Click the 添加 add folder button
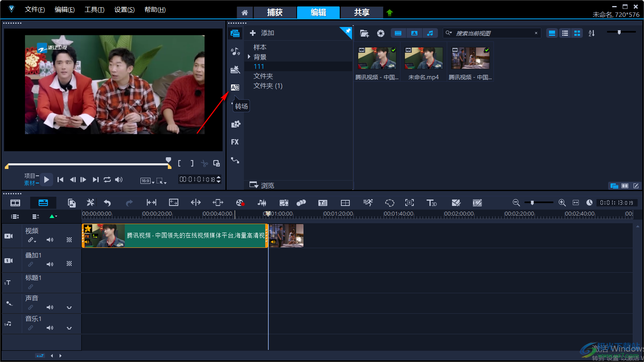Viewport: 644px width, 362px height. (262, 33)
